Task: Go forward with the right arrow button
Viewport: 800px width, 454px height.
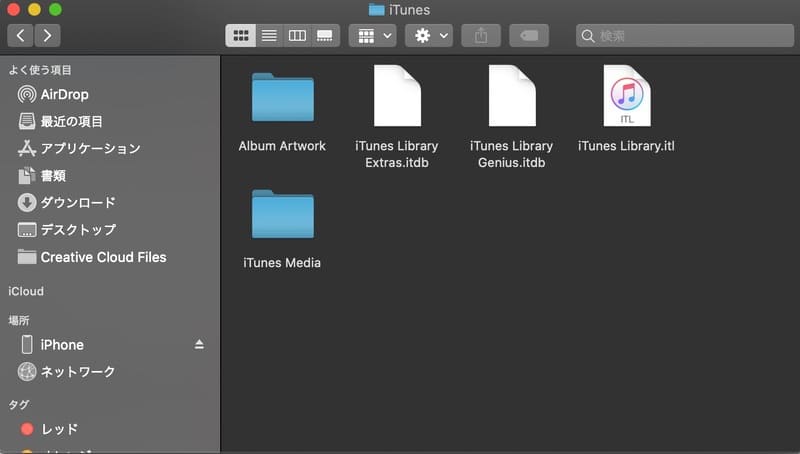Action: [x=47, y=35]
